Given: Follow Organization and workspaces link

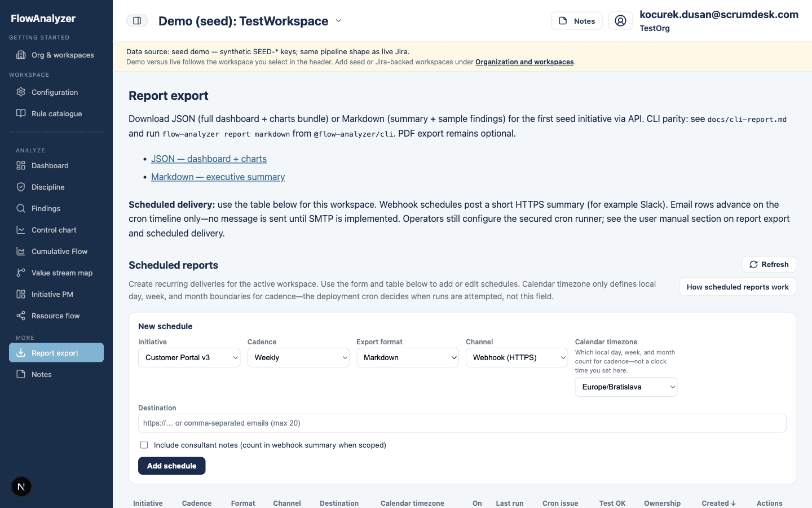Looking at the screenshot, I should [524, 62].
